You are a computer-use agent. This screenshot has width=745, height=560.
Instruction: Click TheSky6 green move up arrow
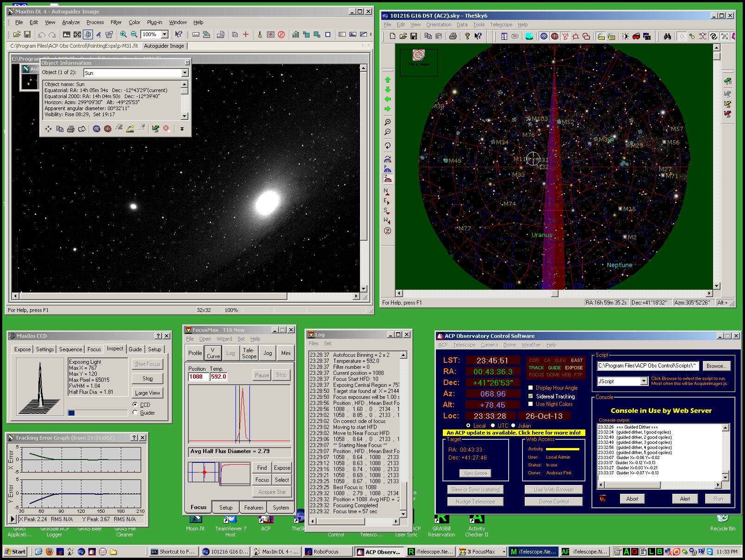pyautogui.click(x=388, y=80)
